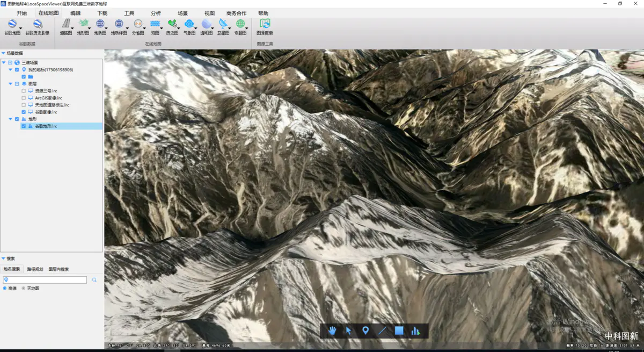644x352 pixels.
Task: Select the 天地图道路标注.lrc tree row label
Action: [52, 105]
